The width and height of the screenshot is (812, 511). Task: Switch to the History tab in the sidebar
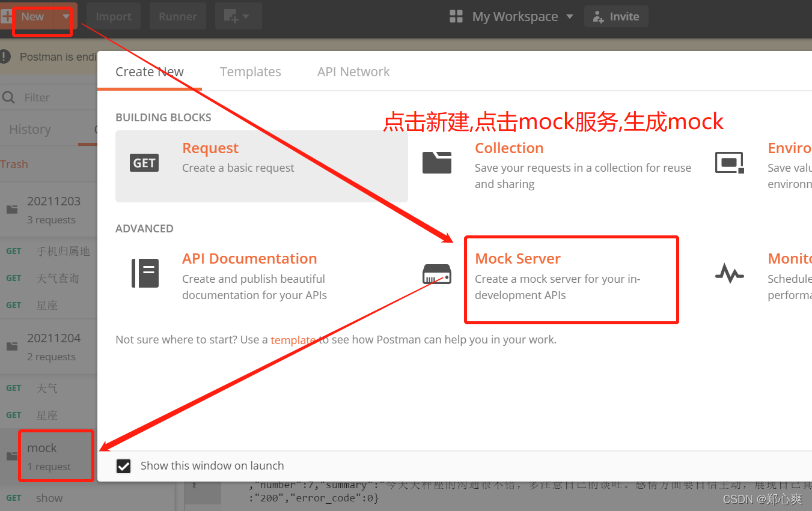point(30,130)
